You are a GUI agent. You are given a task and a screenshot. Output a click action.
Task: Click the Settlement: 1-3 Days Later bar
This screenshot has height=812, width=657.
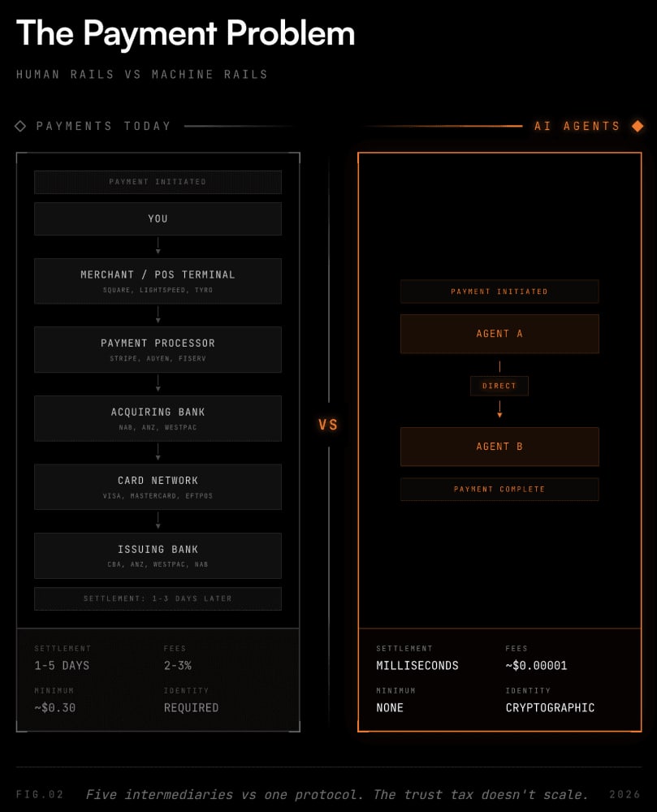(158, 598)
